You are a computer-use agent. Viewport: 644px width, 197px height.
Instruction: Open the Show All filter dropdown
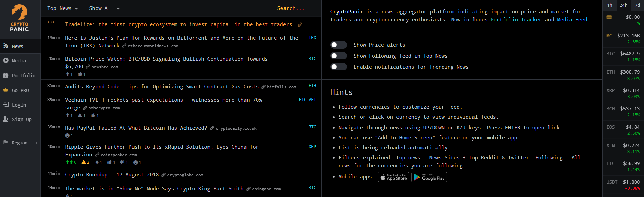tap(104, 8)
